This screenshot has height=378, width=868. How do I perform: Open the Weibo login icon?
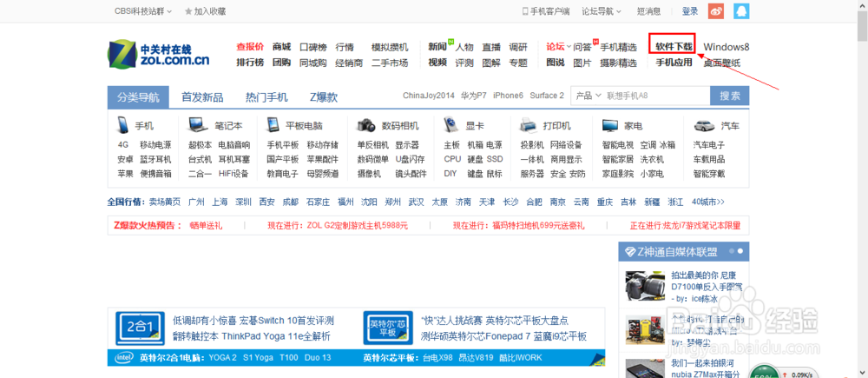tap(716, 11)
